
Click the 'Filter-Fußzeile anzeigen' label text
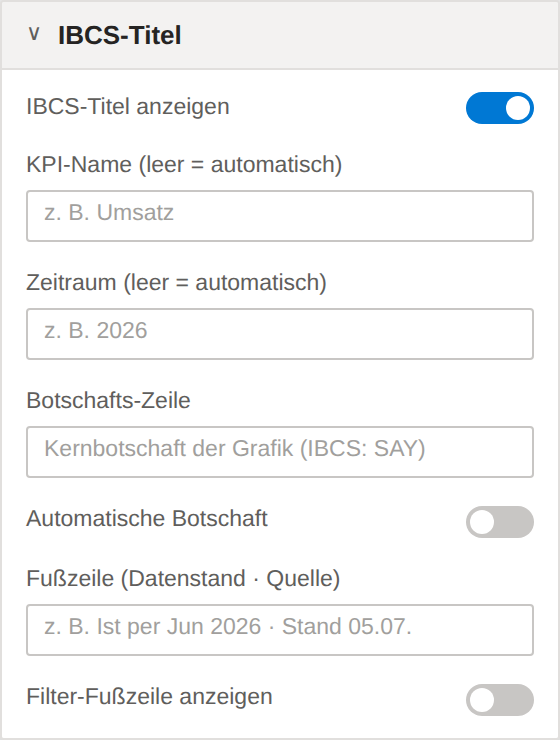click(150, 697)
